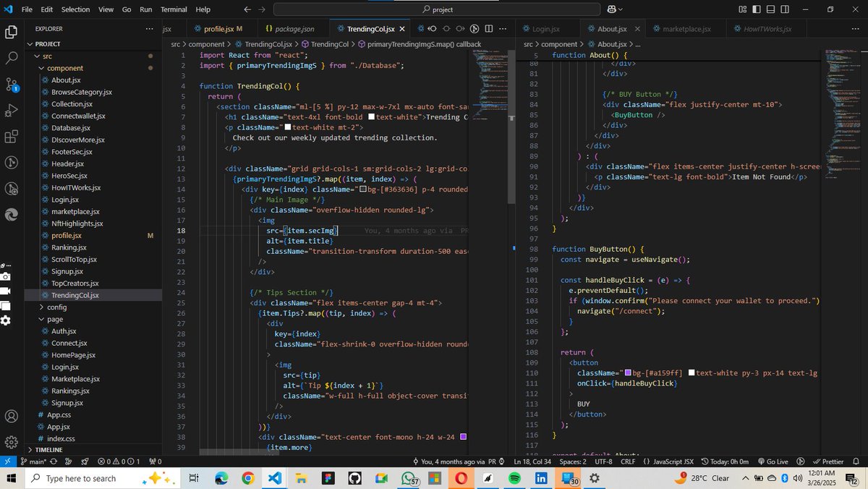868x489 pixels.
Task: Expand the config folder
Action: pos(56,307)
